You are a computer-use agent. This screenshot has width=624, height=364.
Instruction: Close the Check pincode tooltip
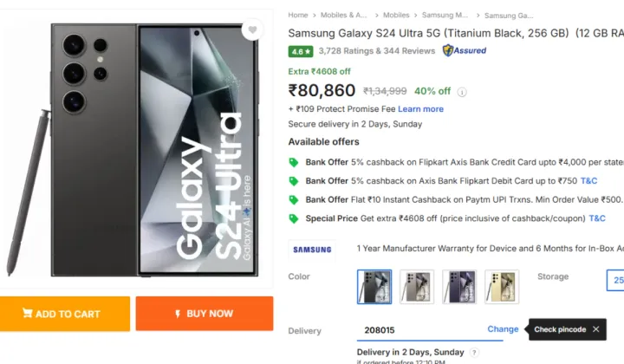[595, 329]
